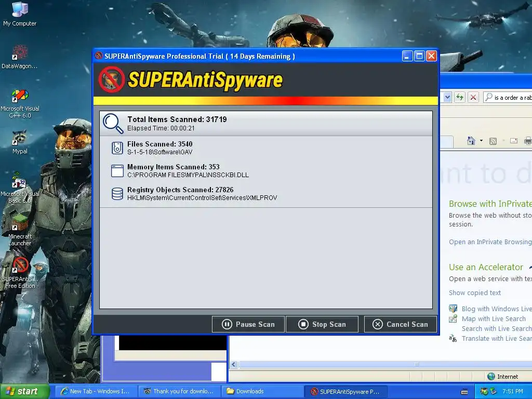Pause the running scan
This screenshot has height=399, width=532.
tap(248, 324)
